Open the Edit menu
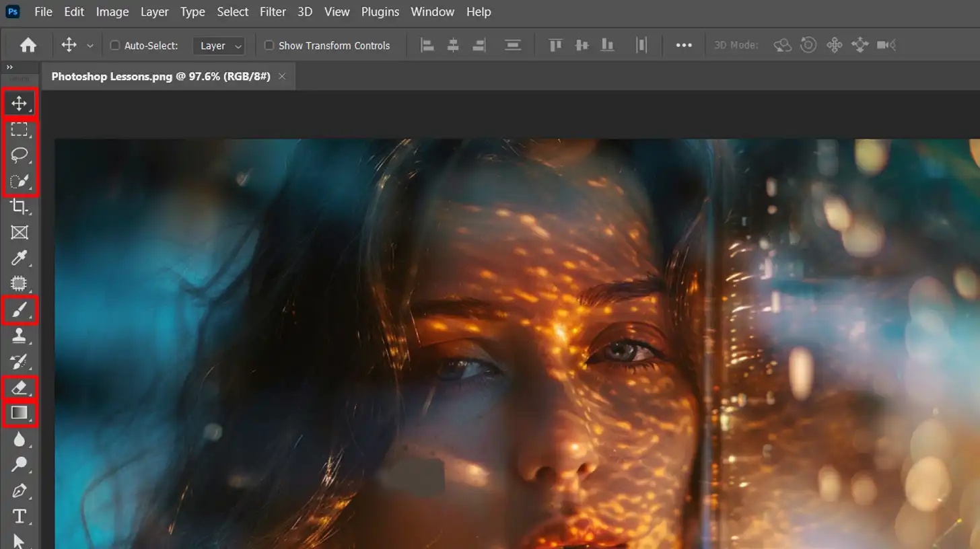 point(75,11)
